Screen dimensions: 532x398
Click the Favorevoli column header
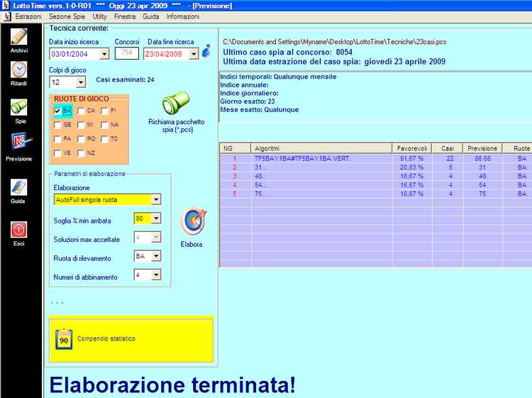tap(412, 148)
